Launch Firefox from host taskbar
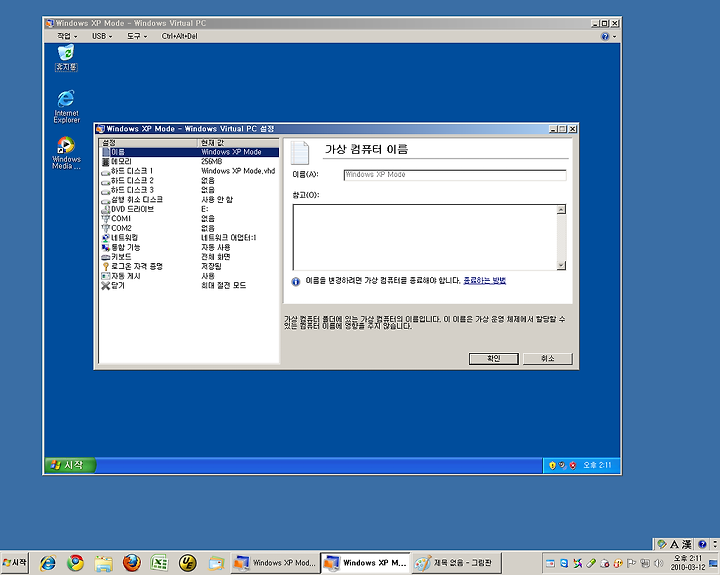 [x=132, y=563]
